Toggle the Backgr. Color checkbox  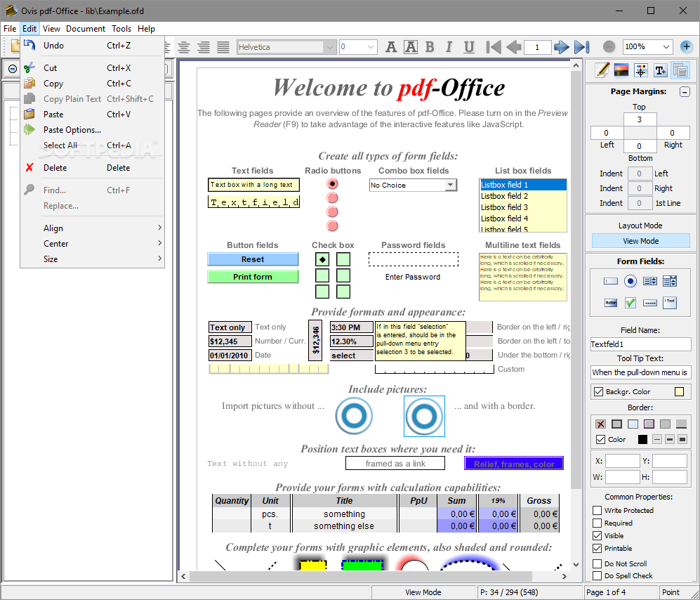pos(599,391)
